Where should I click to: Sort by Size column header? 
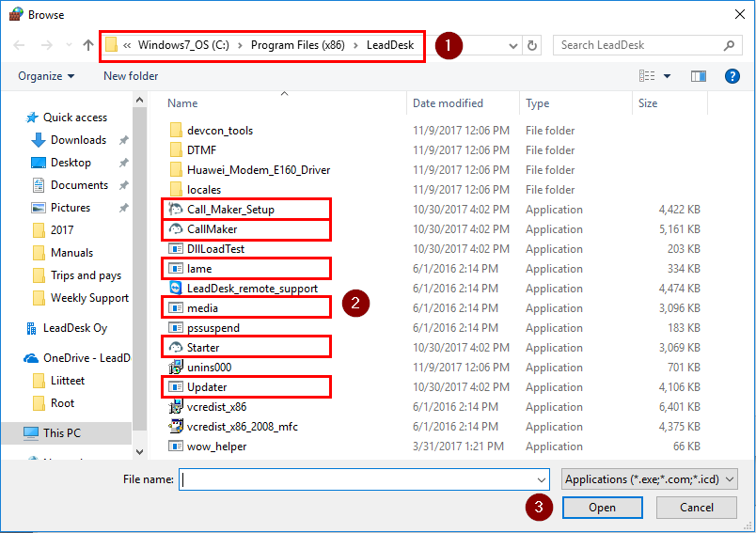pos(648,103)
